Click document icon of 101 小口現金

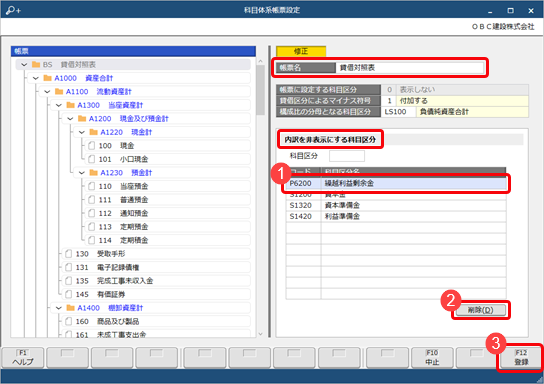[92, 159]
